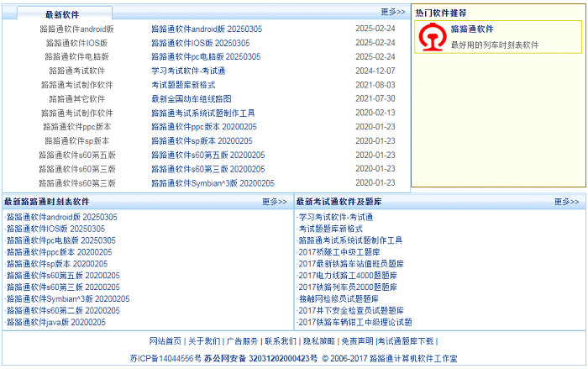This screenshot has width=588, height=369.
Task: Click the 路路通软件电脑版 category label
Action: pos(77,56)
